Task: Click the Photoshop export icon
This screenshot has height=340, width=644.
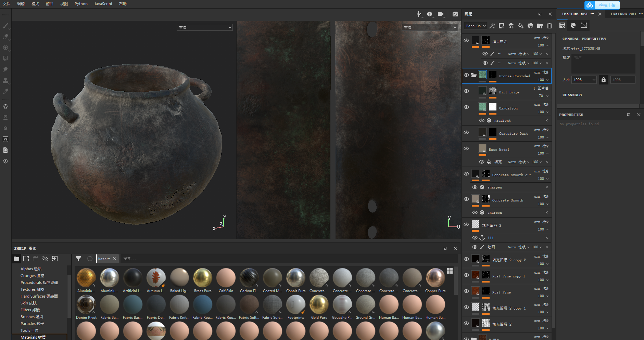Action: click(5, 139)
